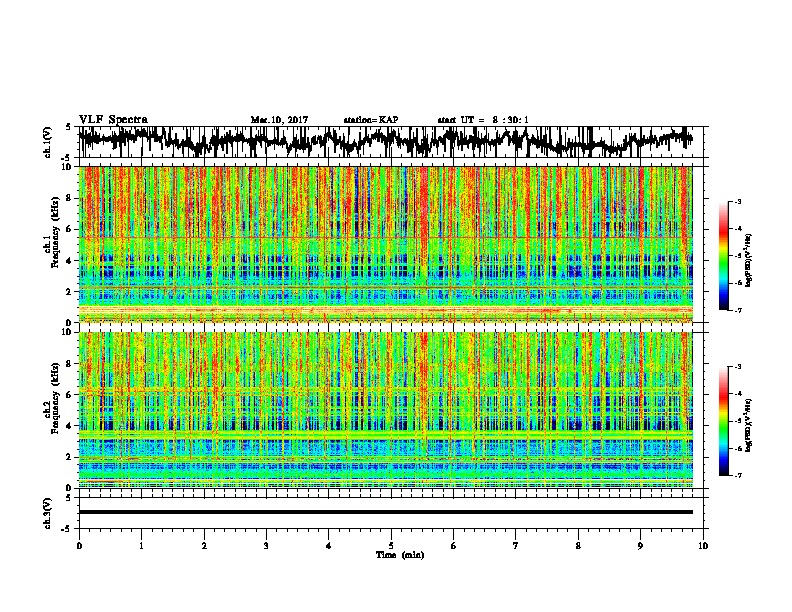Click the ch.1 spectrogram panel

pyautogui.click(x=385, y=244)
